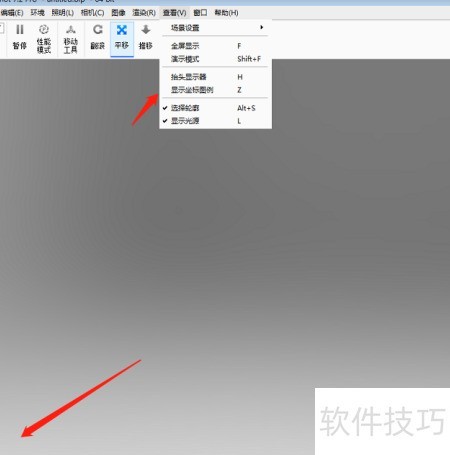Open the 窗口 menu
Viewport: 450px width, 455px height.
click(200, 13)
